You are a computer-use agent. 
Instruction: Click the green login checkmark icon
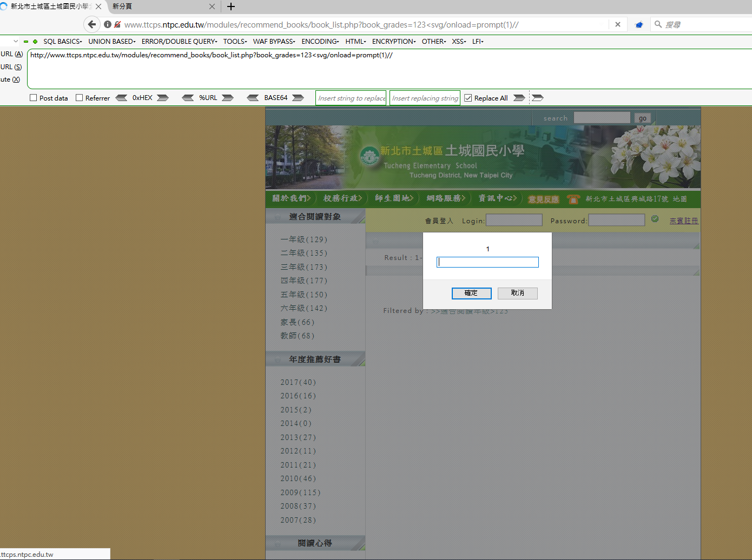tap(655, 219)
